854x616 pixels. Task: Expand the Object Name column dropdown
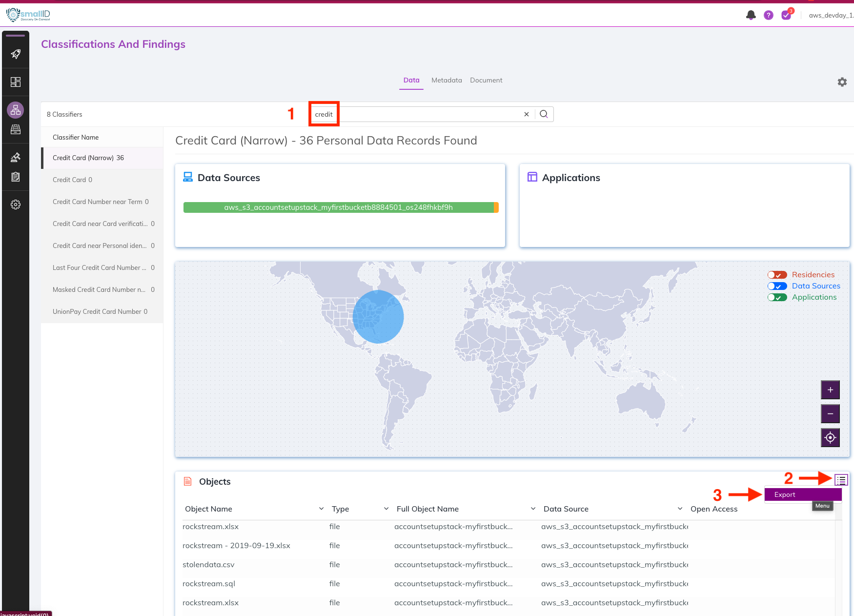point(321,509)
